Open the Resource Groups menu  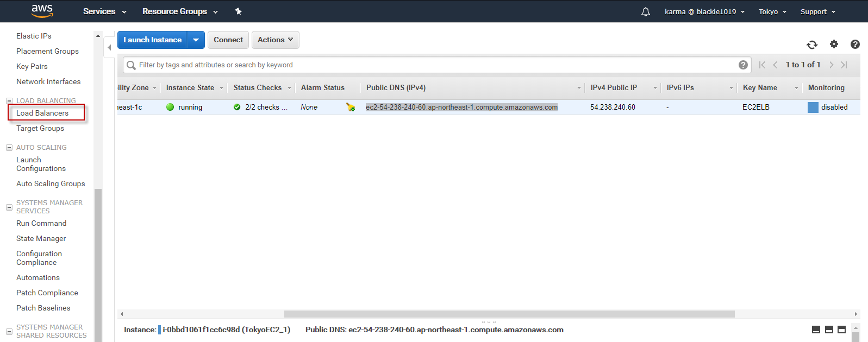tap(180, 11)
